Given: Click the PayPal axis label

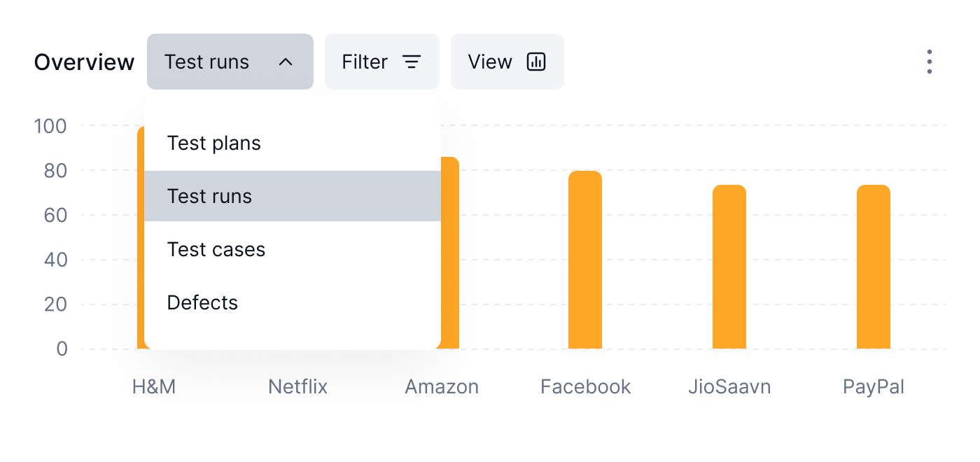Looking at the screenshot, I should tap(874, 386).
